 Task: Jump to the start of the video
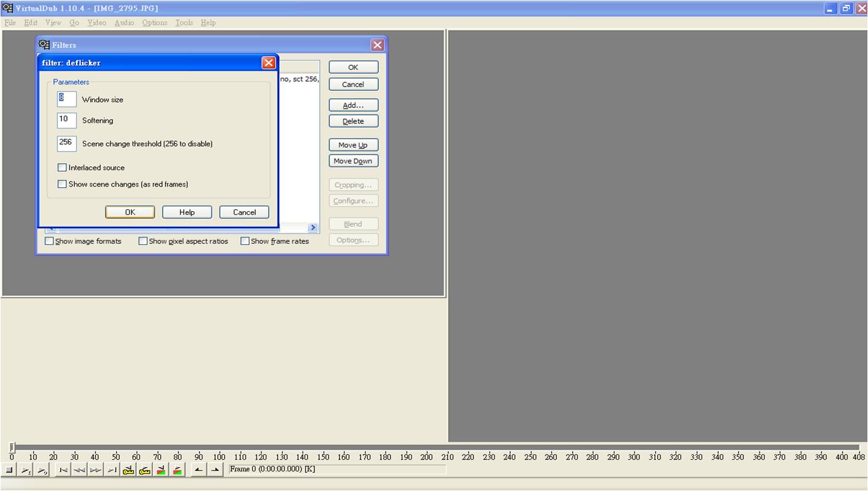coord(63,470)
